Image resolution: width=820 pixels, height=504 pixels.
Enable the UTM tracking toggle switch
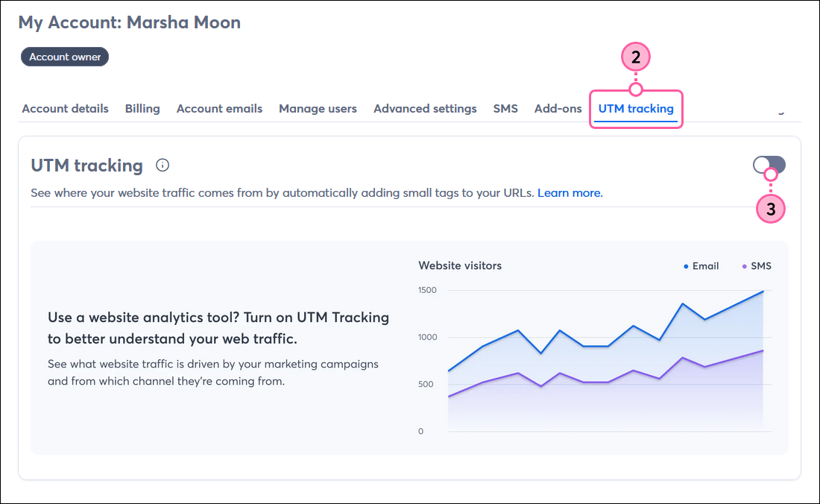(x=771, y=165)
